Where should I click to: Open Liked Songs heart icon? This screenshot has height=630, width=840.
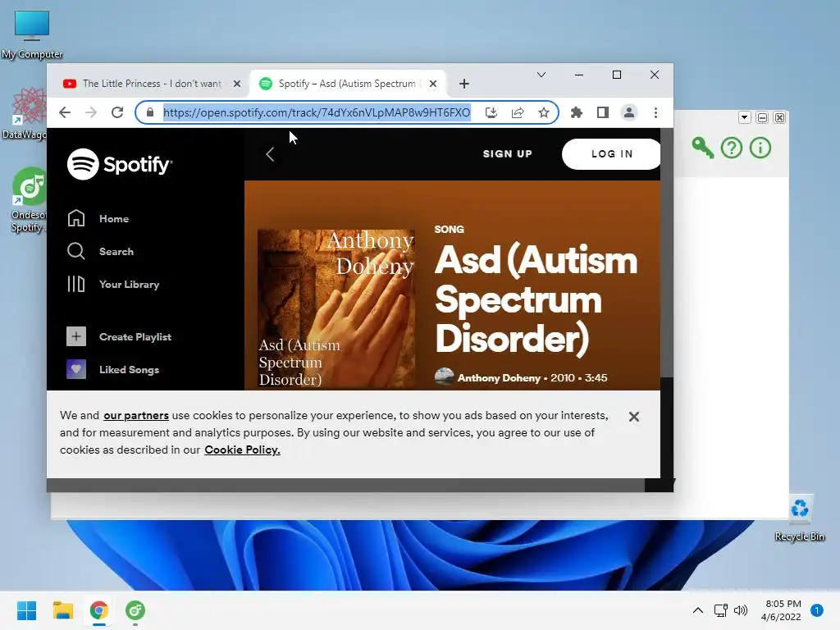tap(76, 369)
